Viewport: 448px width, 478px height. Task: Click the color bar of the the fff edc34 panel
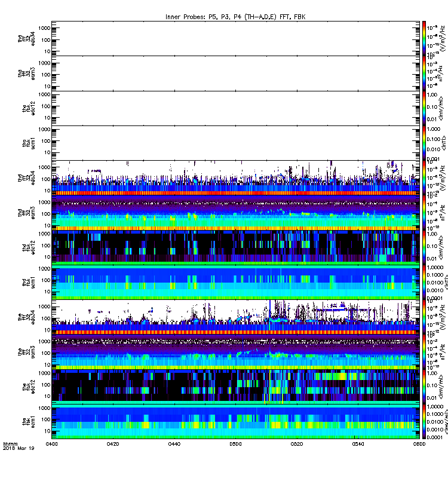[x=424, y=317]
